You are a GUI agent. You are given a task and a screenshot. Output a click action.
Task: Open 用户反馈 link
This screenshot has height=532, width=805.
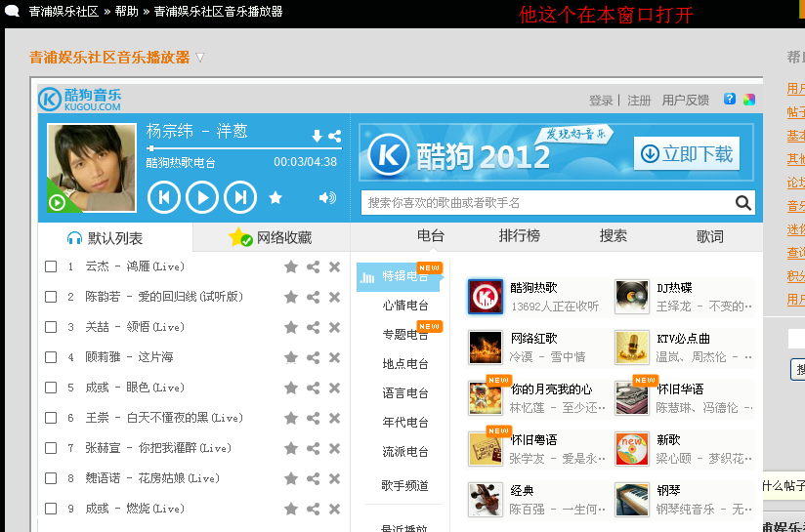coord(686,101)
